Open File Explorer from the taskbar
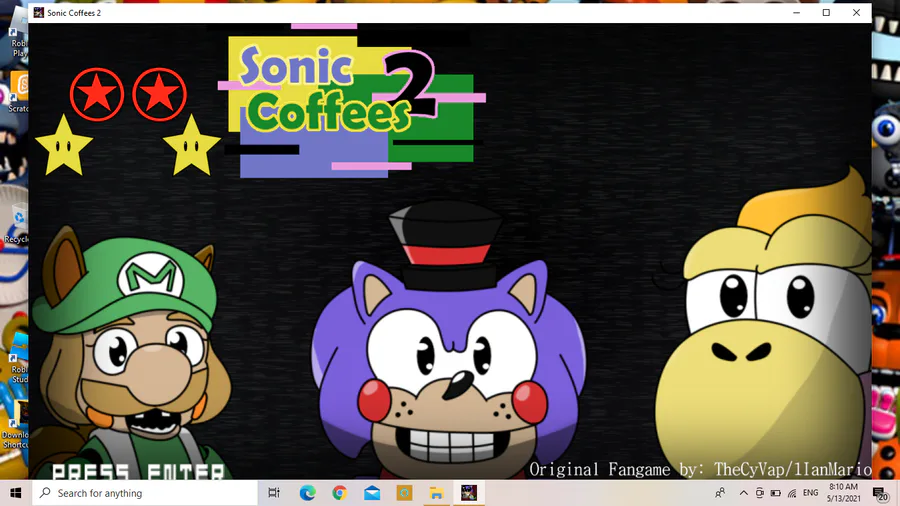Image resolution: width=900 pixels, height=506 pixels. pos(436,493)
